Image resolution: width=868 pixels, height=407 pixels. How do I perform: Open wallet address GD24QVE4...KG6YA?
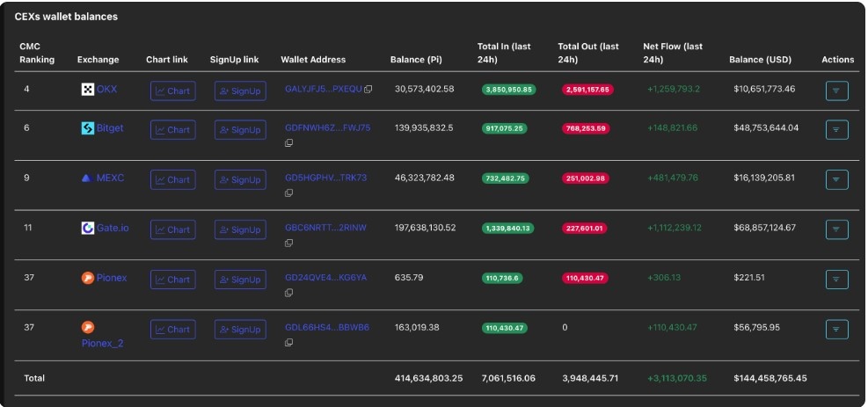325,278
